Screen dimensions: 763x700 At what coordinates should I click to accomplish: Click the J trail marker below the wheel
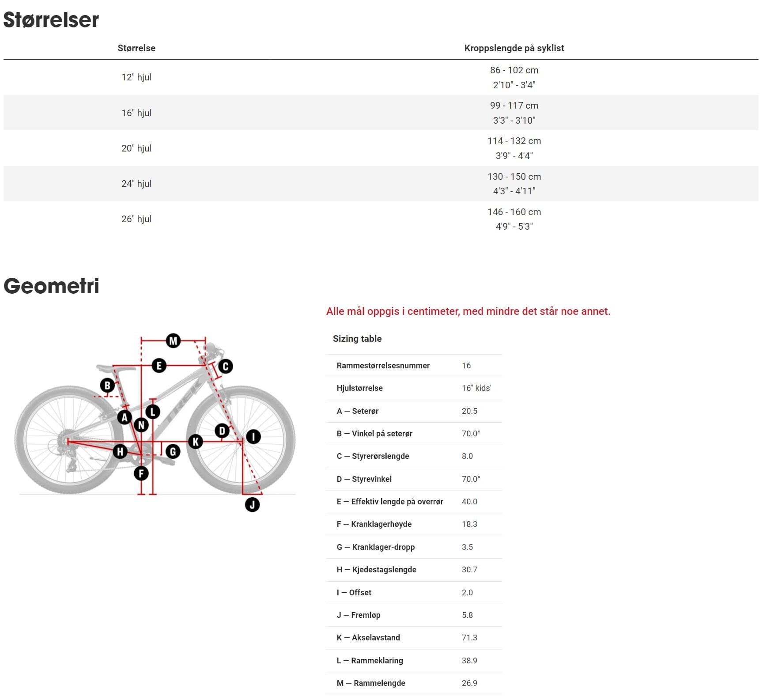coord(252,504)
